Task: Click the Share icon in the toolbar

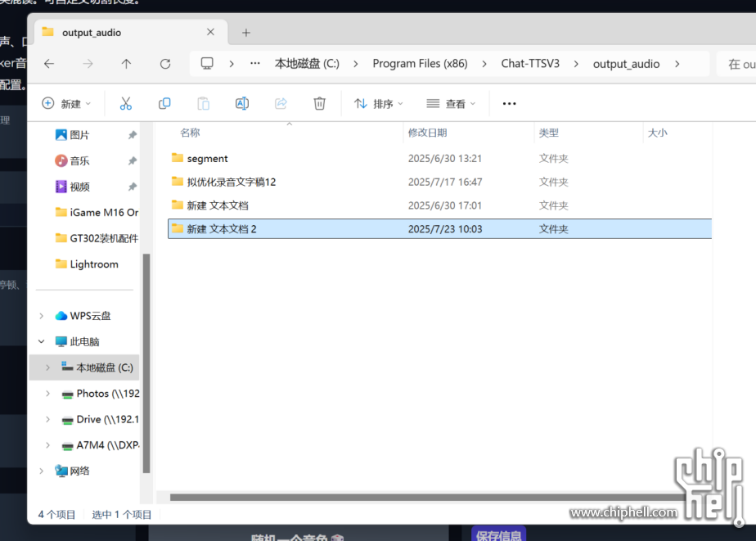Action: coord(281,103)
